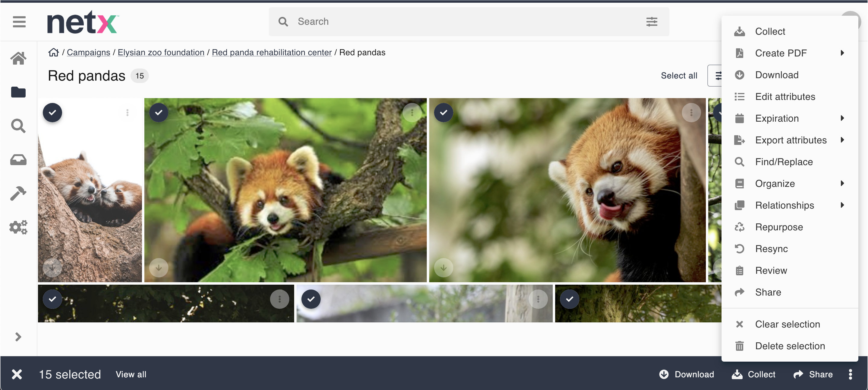
Task: Open the hamburger navigation menu
Action: 19,22
